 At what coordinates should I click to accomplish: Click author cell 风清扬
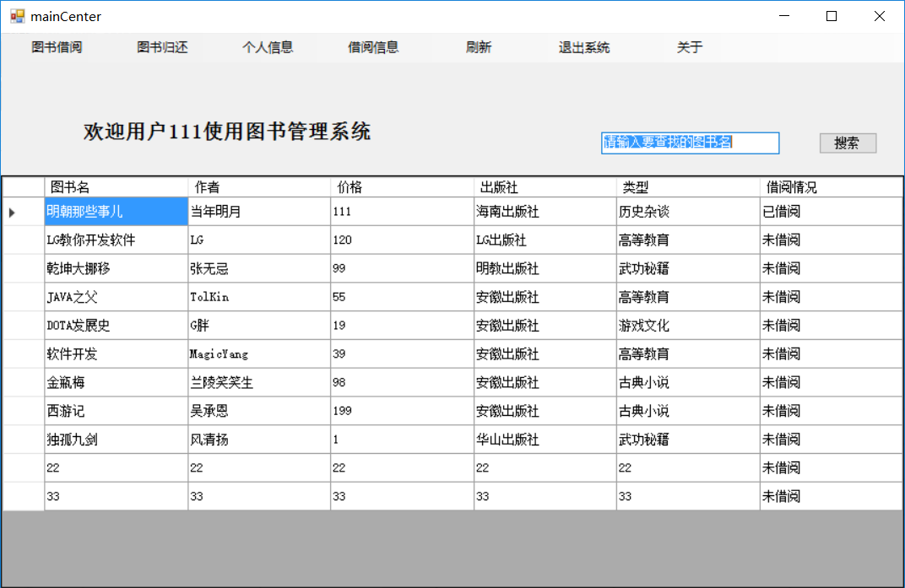coord(259,440)
